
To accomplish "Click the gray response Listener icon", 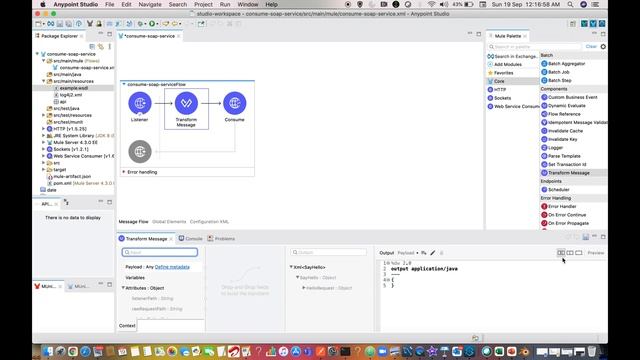I will 140,151.
